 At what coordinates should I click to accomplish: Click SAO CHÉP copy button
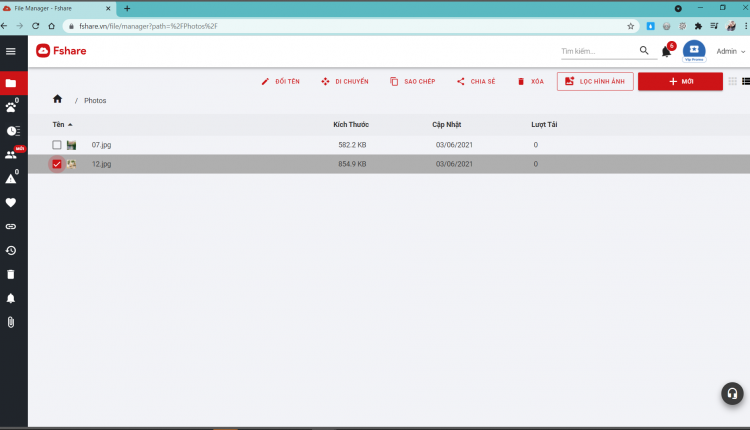412,81
